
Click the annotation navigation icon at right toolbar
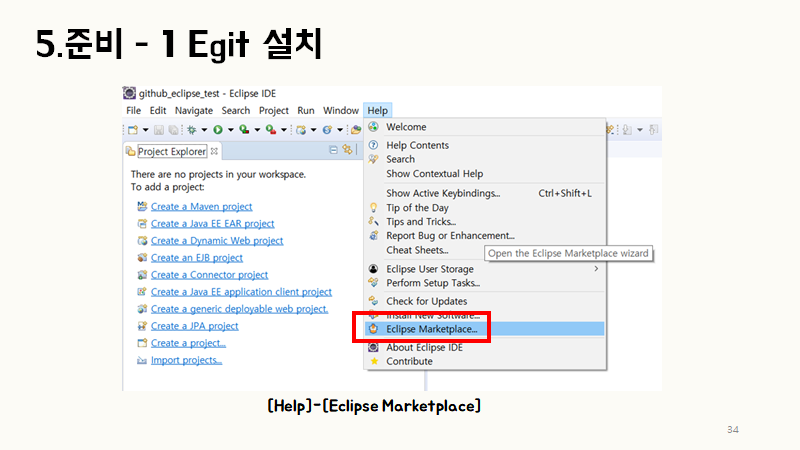610,130
